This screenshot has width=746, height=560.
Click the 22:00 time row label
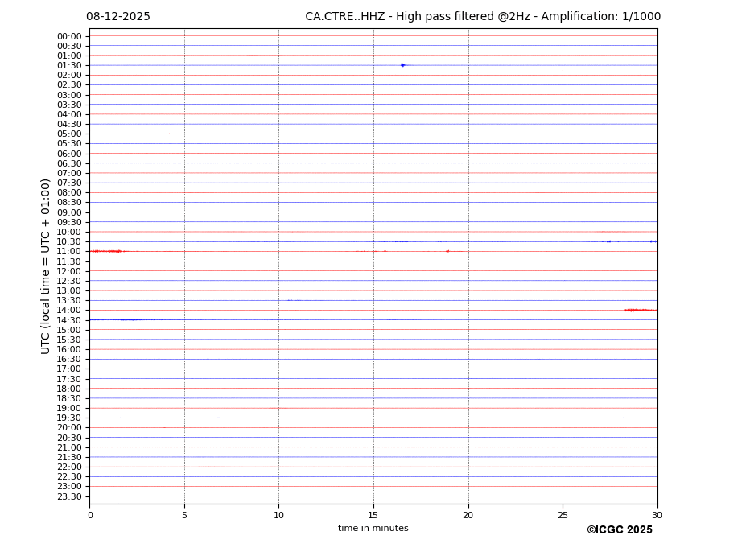69,467
